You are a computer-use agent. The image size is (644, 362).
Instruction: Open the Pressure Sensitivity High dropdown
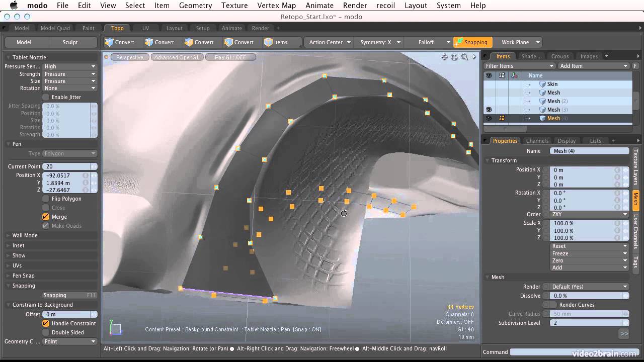pyautogui.click(x=69, y=66)
